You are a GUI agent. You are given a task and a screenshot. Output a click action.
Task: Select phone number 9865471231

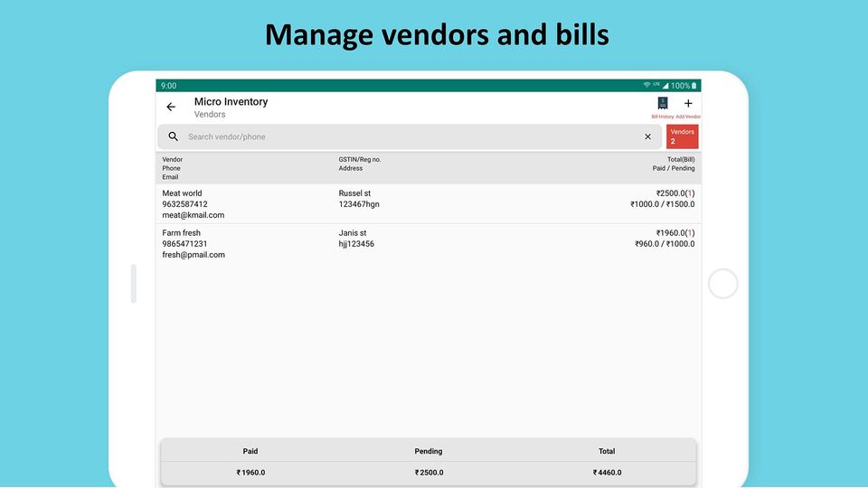pyautogui.click(x=184, y=244)
